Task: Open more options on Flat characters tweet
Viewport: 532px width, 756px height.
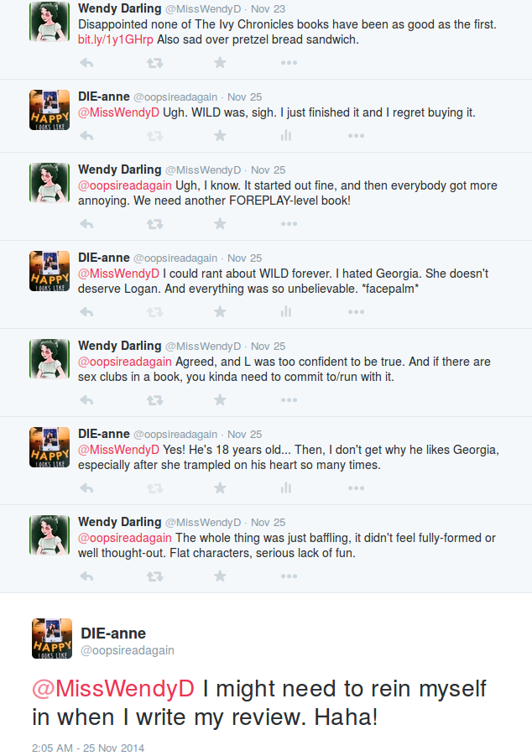Action: point(289,576)
